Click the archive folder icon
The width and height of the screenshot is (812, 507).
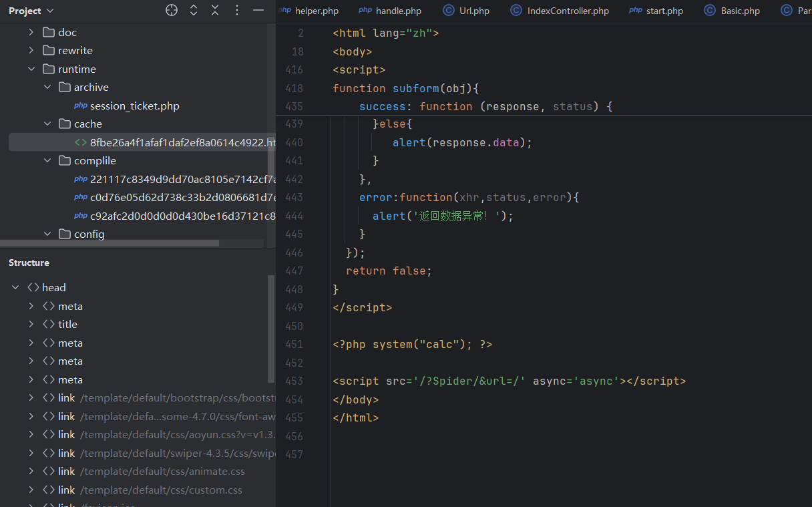coord(64,87)
